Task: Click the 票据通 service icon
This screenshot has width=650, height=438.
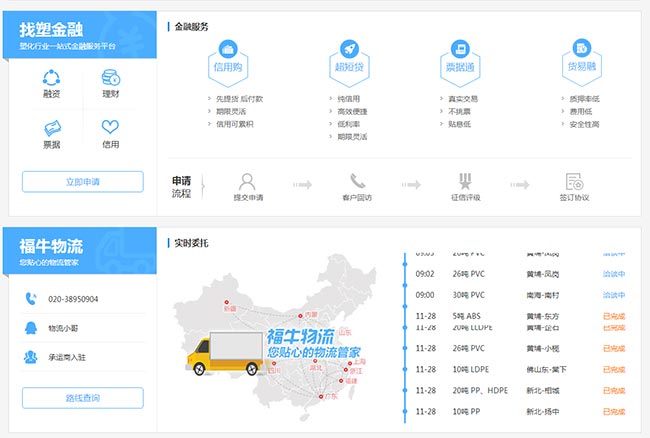Action: (460, 48)
